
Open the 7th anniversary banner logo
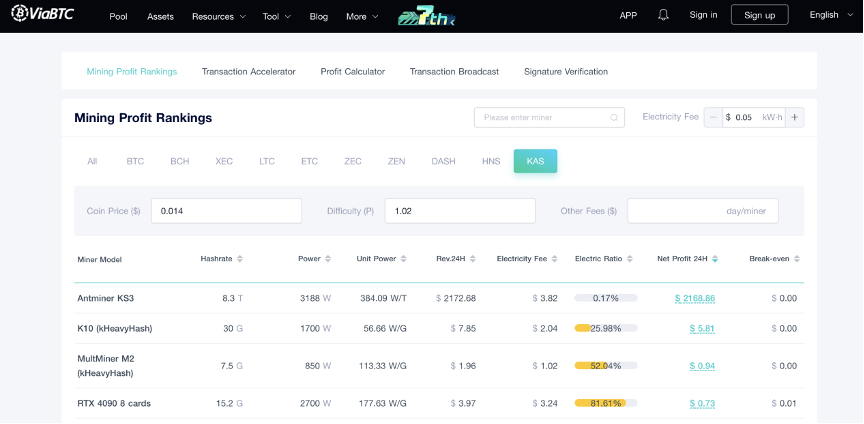point(426,16)
